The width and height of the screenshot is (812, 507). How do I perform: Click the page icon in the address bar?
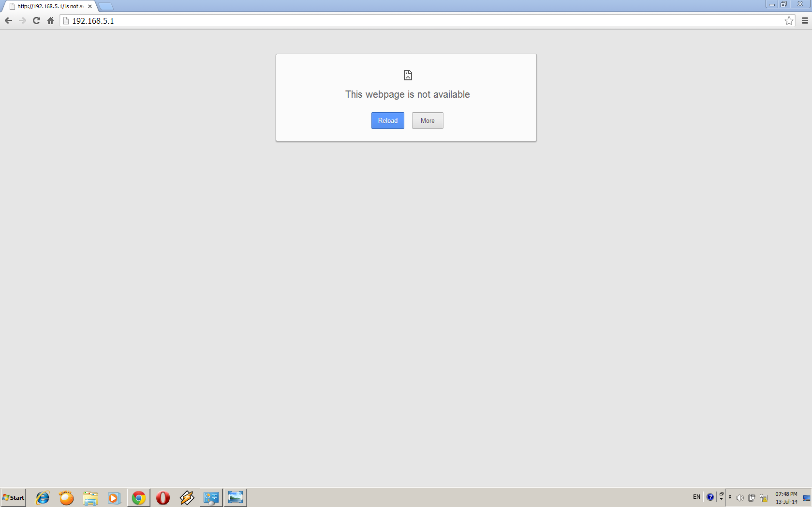[x=66, y=21]
